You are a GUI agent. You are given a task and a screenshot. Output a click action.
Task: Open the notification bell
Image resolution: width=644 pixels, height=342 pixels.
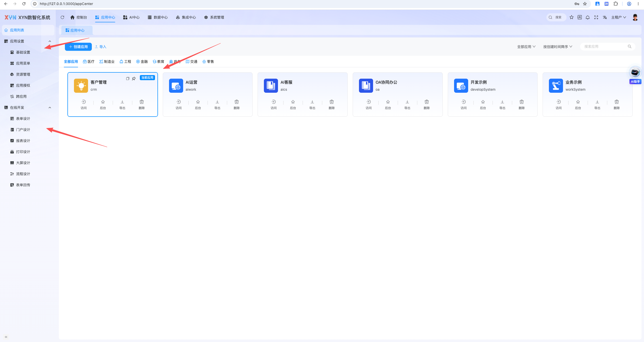click(x=588, y=17)
